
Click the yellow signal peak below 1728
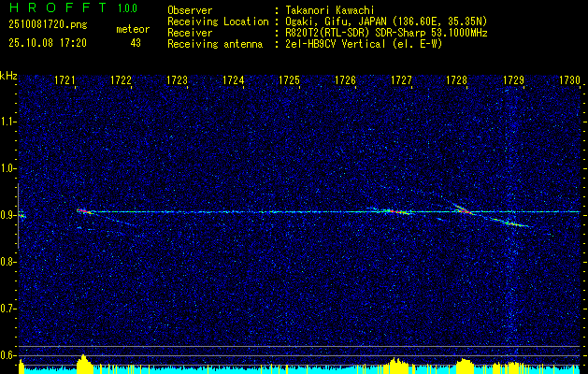click(465, 367)
